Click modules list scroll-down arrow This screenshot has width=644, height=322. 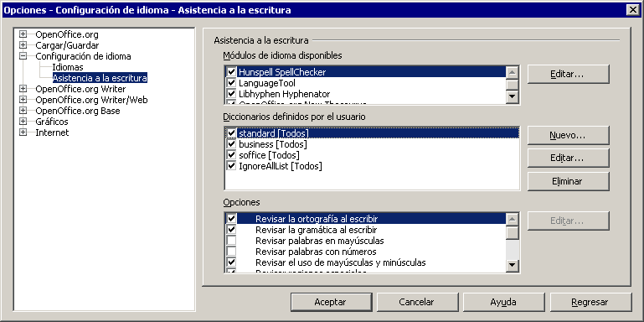click(513, 96)
